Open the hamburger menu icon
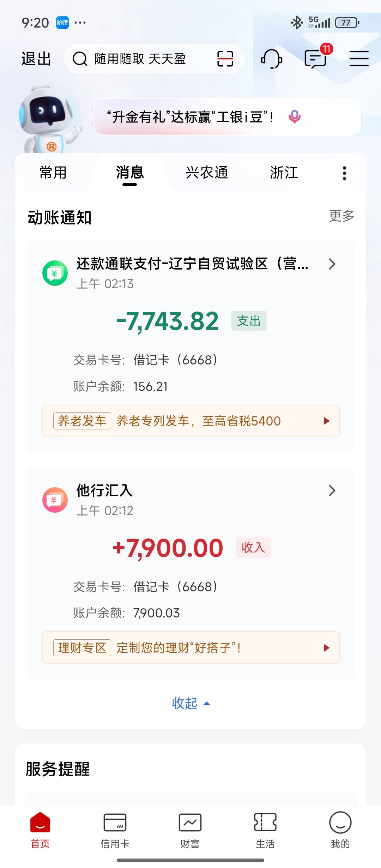Screen dimensions: 381x868 [x=359, y=59]
